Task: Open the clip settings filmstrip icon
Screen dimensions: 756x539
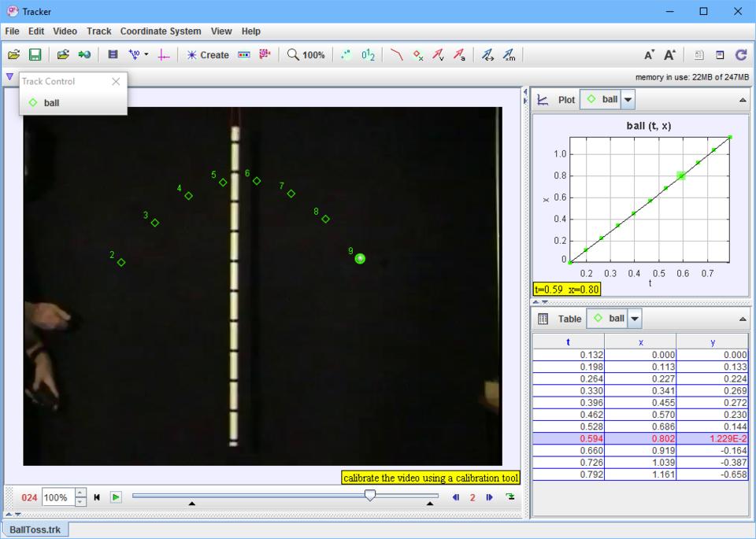Action: (x=113, y=55)
